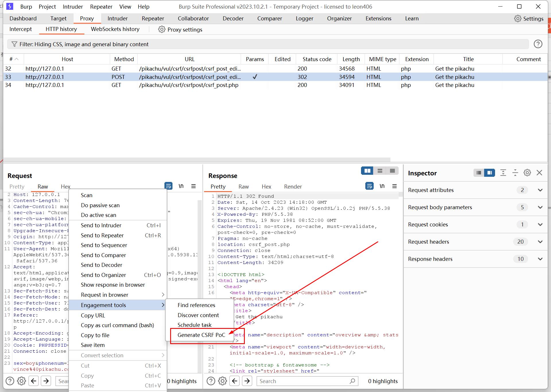Choose Send to Repeater
Viewport: 551px width, 392px height.
click(x=118, y=235)
